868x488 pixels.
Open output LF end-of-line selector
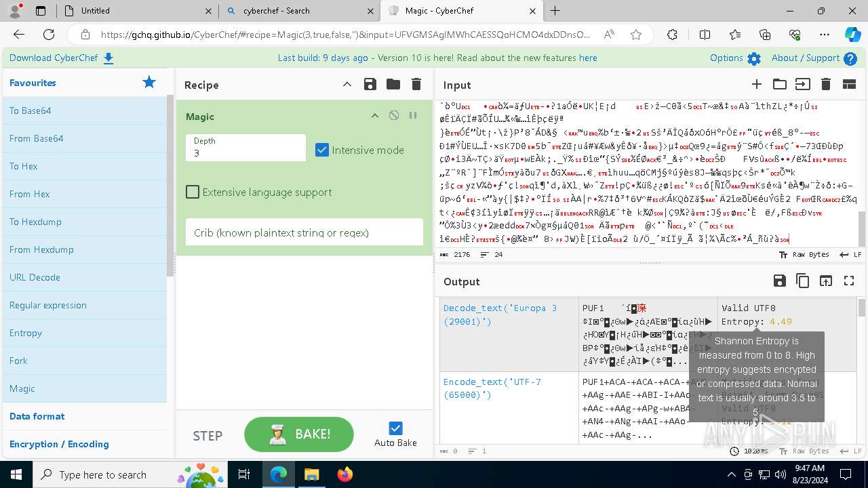click(x=850, y=451)
